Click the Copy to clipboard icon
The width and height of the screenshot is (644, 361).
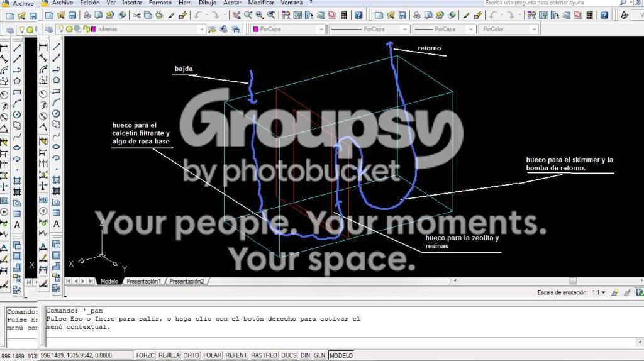pyautogui.click(x=148, y=16)
